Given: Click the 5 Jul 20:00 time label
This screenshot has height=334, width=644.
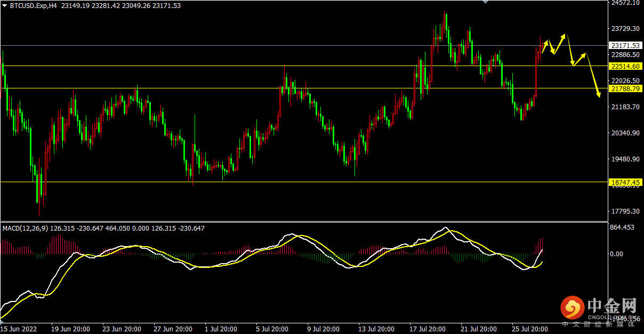Looking at the screenshot, I should (x=272, y=329).
